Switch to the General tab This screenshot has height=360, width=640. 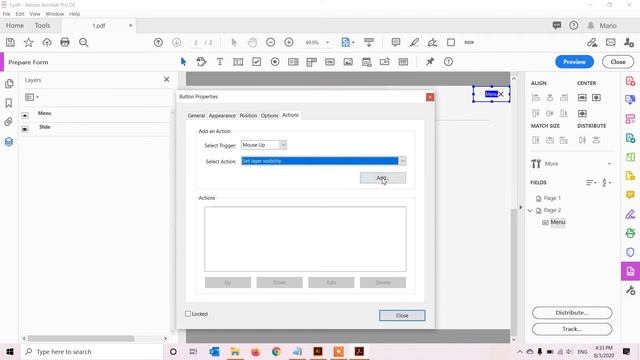(x=196, y=116)
